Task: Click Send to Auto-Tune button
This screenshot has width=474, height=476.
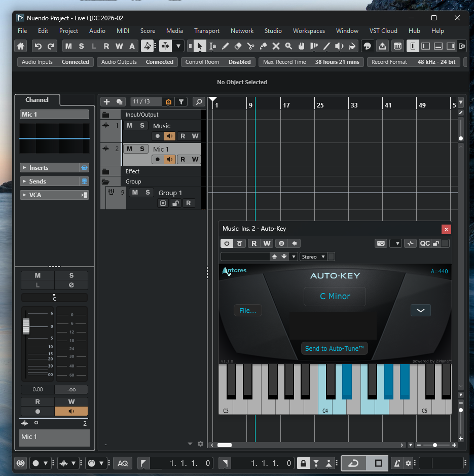Action: click(x=334, y=348)
